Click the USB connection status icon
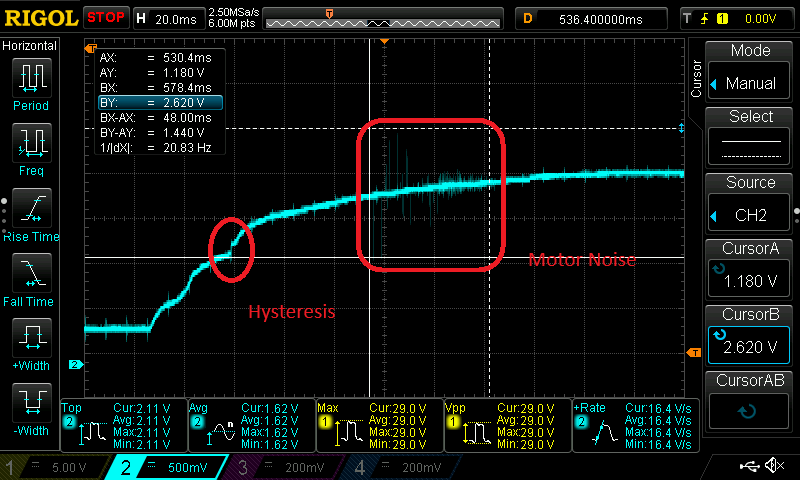 click(x=748, y=466)
